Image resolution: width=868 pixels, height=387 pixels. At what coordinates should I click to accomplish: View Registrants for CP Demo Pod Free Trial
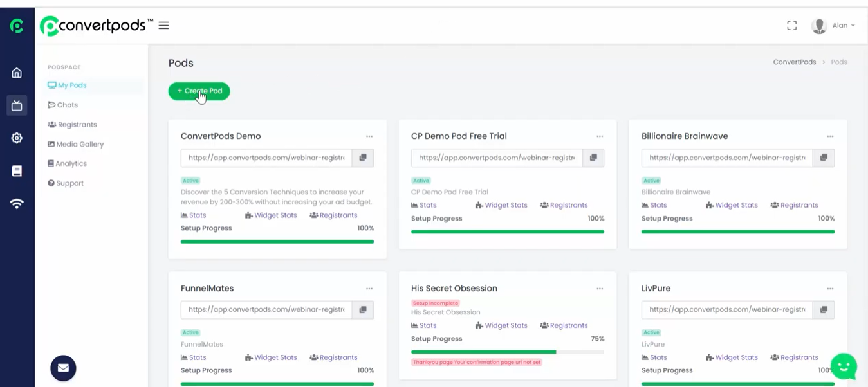564,205
